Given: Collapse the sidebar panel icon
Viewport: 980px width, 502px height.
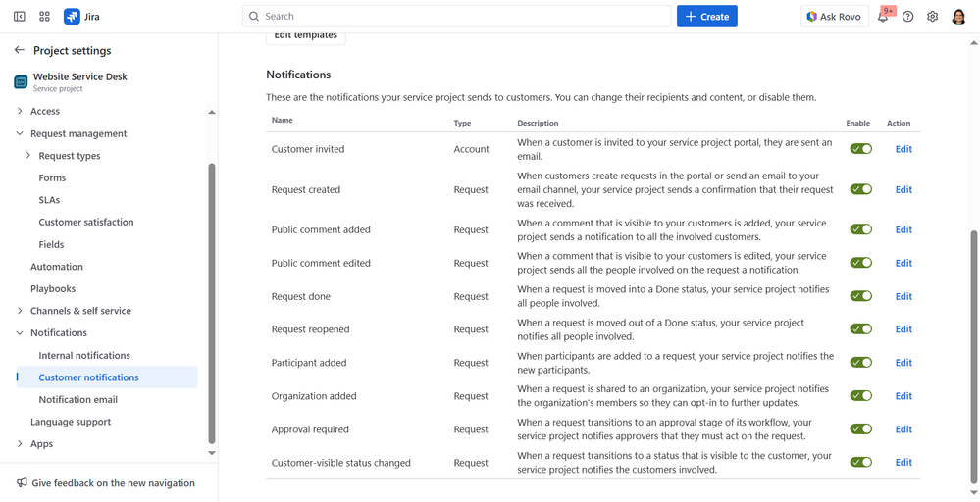Looking at the screenshot, I should pos(20,17).
